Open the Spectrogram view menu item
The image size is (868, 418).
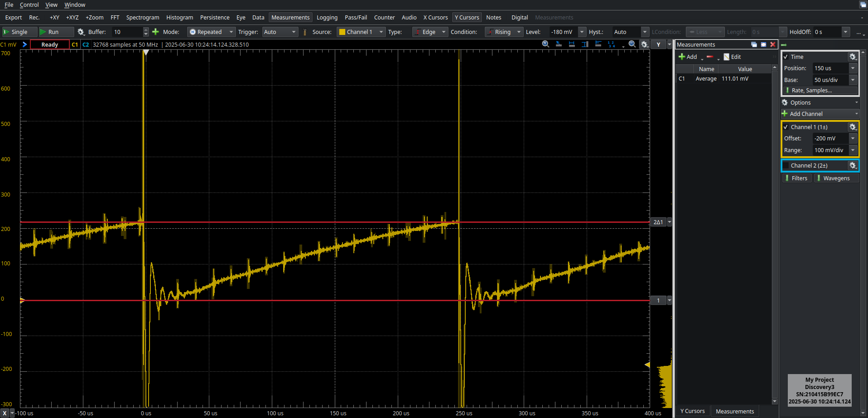143,18
